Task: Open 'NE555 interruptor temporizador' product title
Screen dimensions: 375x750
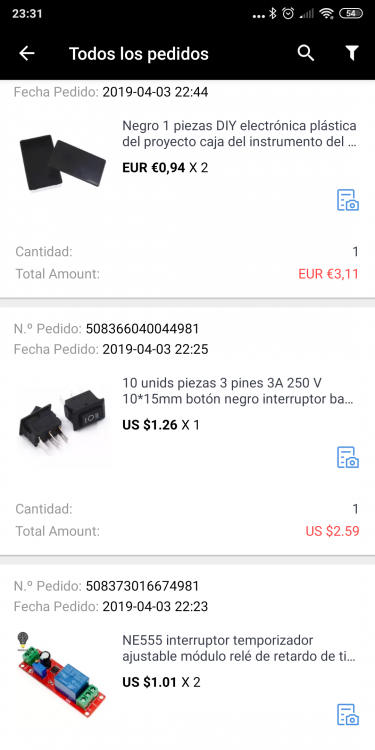Action: 239,649
